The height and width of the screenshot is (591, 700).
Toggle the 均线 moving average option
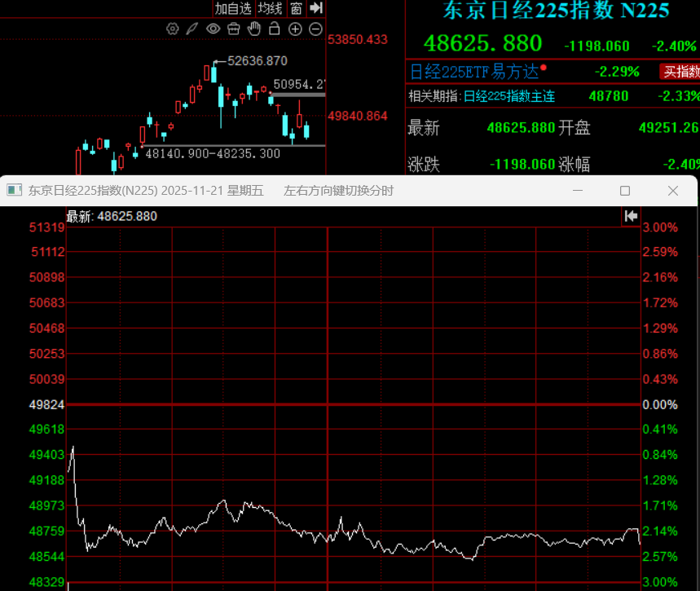tap(270, 8)
